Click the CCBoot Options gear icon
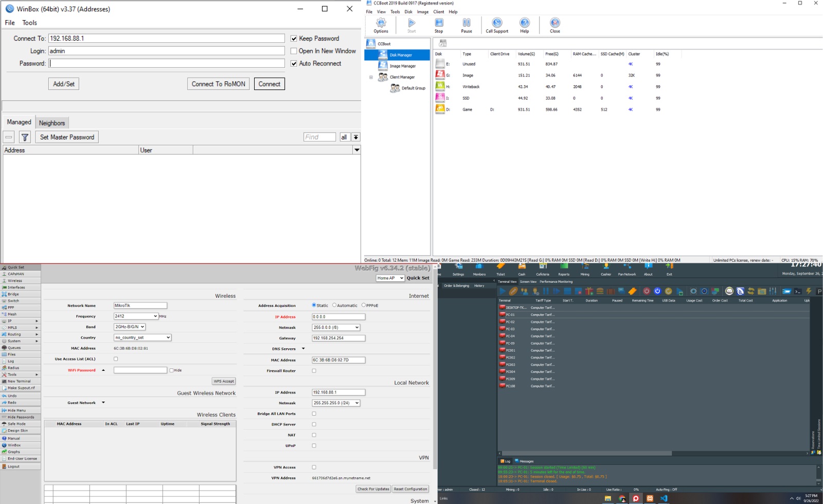The width and height of the screenshot is (823, 504). [381, 23]
